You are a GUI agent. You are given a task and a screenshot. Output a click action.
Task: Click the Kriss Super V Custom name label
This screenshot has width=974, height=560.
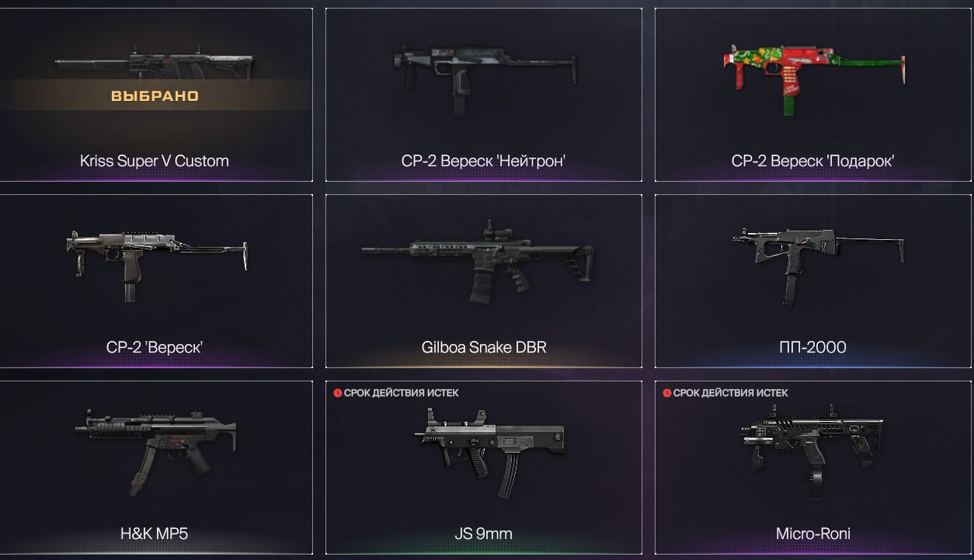coord(155,162)
